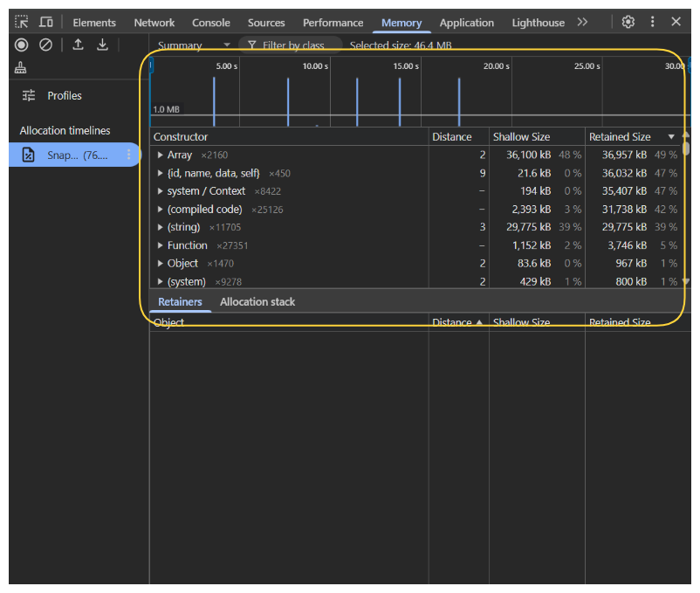The image size is (700, 593).
Task: Open the DevTools three-dot customize menu
Action: point(652,22)
